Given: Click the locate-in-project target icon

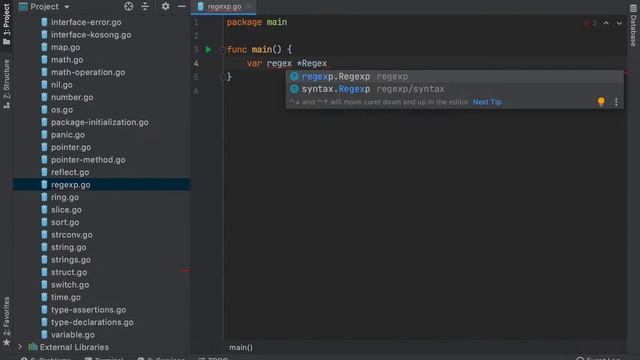Looking at the screenshot, I should click(x=129, y=6).
